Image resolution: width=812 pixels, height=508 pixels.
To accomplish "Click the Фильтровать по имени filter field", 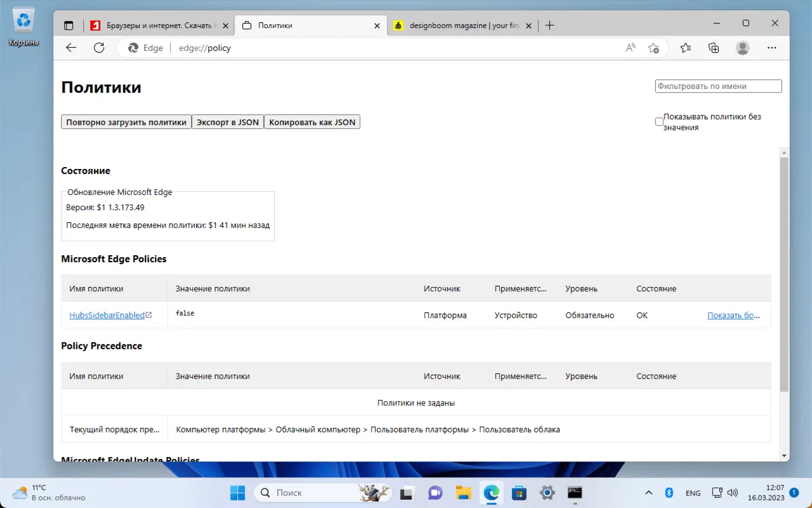I will tap(718, 86).
